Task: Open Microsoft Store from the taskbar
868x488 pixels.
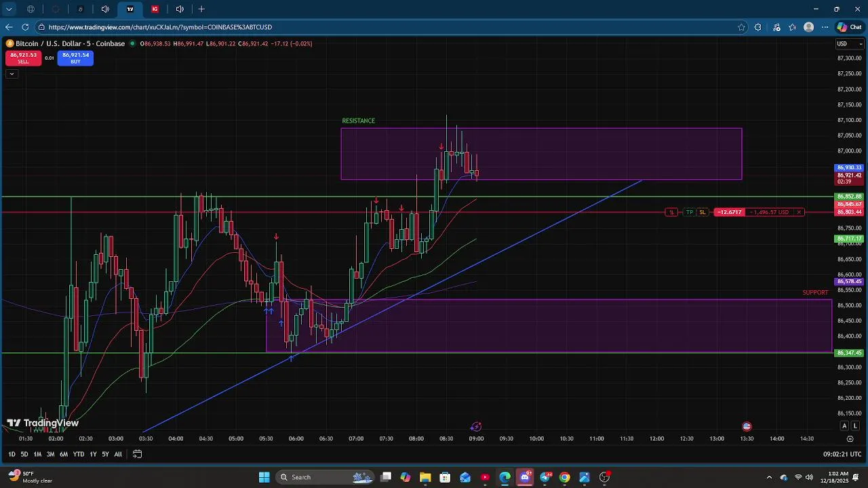Action: click(x=445, y=477)
